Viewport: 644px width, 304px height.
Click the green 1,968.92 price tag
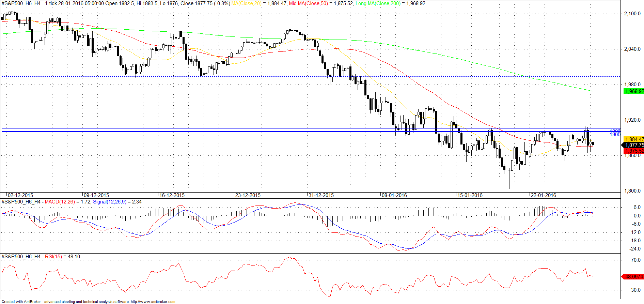(x=633, y=91)
